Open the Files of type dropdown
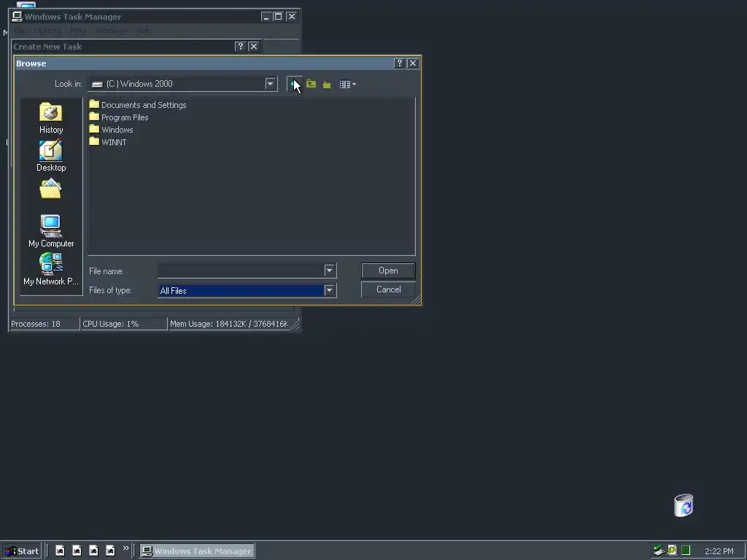Viewport: 747px width, 560px height. coord(329,290)
